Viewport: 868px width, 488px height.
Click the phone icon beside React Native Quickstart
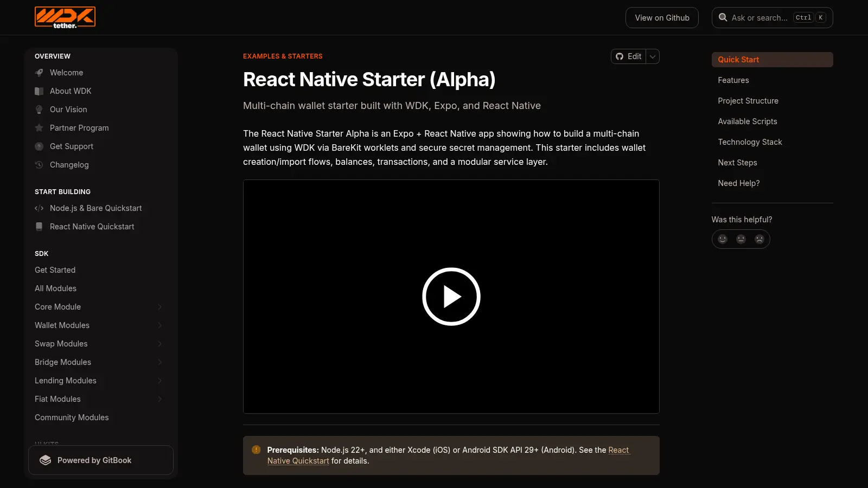coord(39,227)
